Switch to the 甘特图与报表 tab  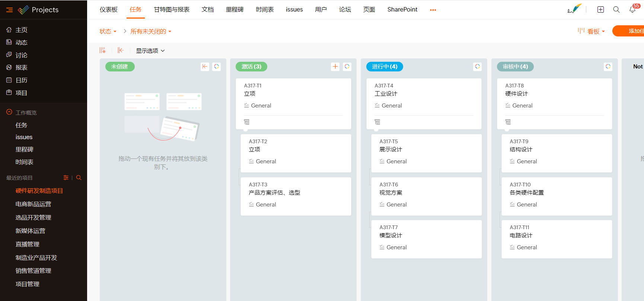click(x=172, y=10)
